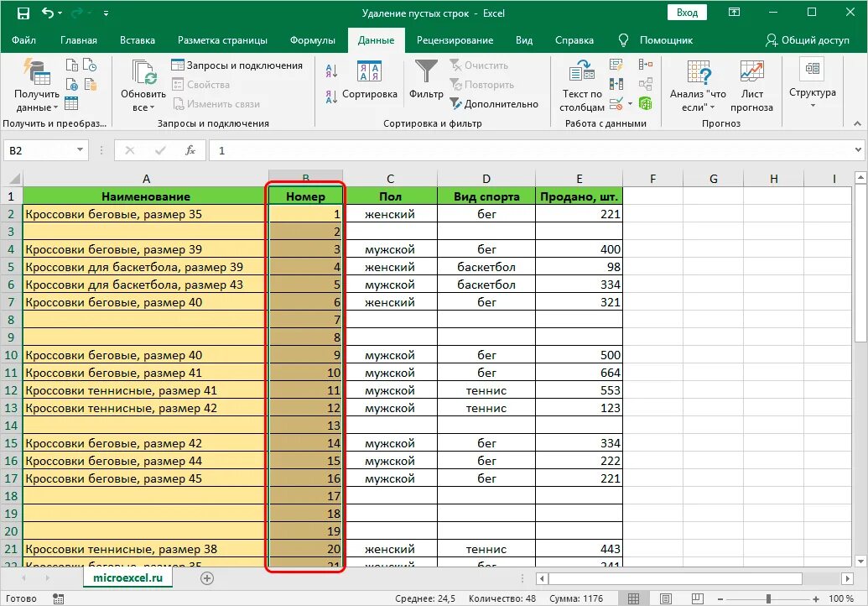This screenshot has height=606, width=868.
Task: Open the Customize Quick Access Toolbar dropdown
Action: tap(106, 13)
